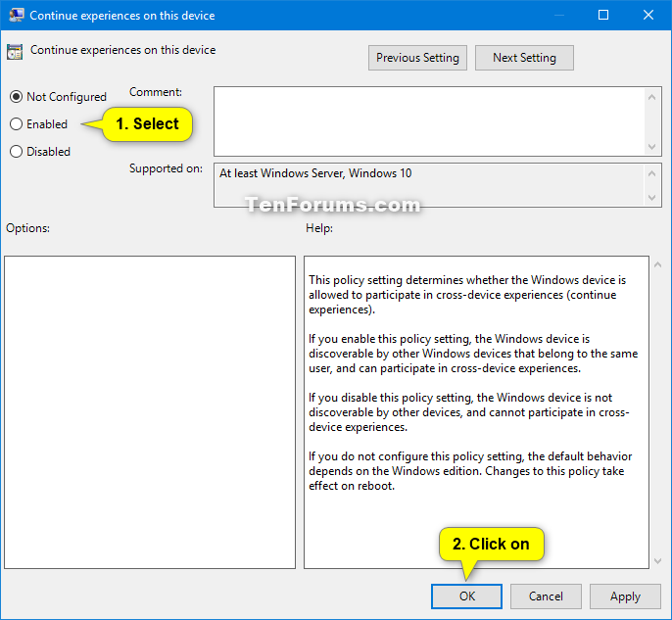Click the Help pane scroll up arrow

[658, 265]
